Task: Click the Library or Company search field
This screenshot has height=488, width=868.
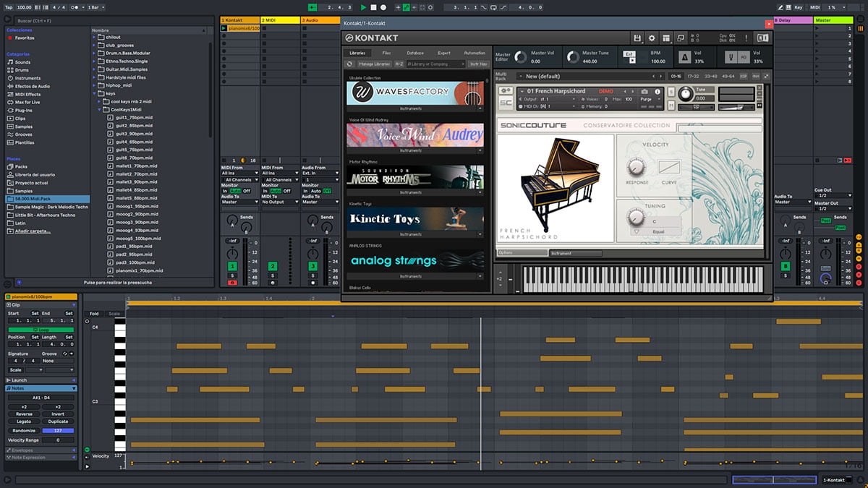Action: coord(436,64)
